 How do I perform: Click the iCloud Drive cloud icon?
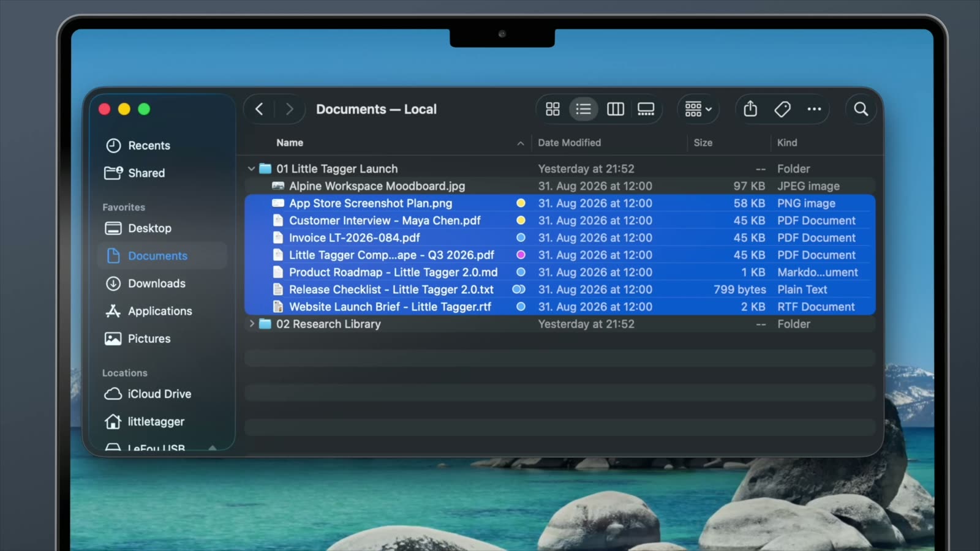(x=113, y=394)
